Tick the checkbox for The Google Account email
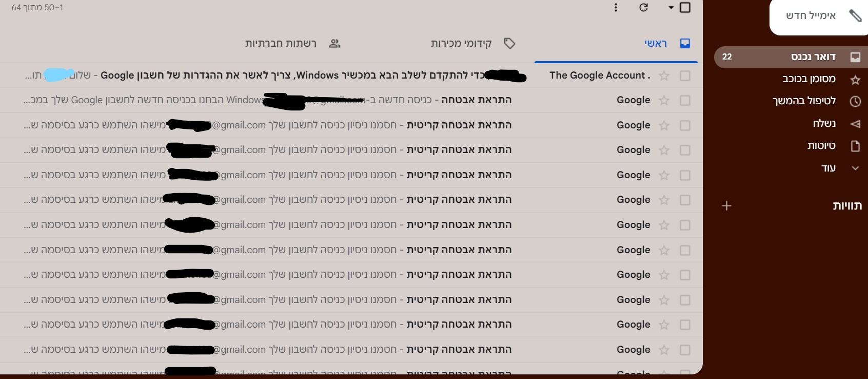868x379 pixels. [x=685, y=76]
